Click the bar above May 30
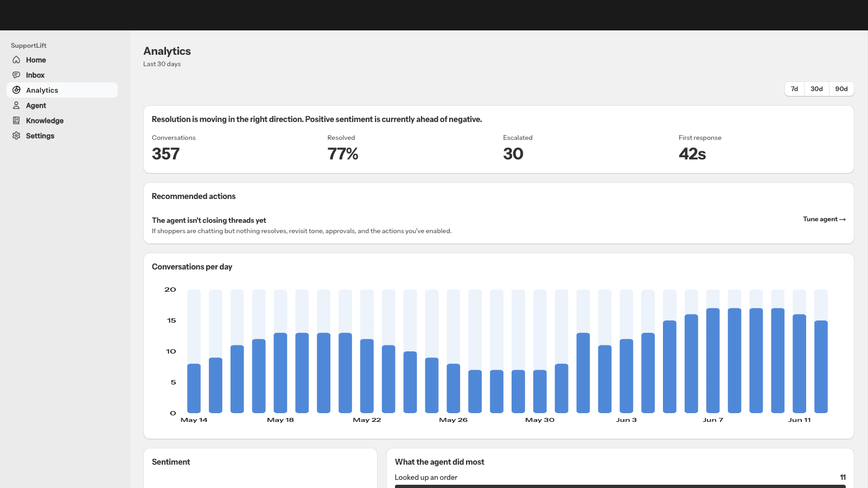This screenshot has height=488, width=868. point(540,391)
